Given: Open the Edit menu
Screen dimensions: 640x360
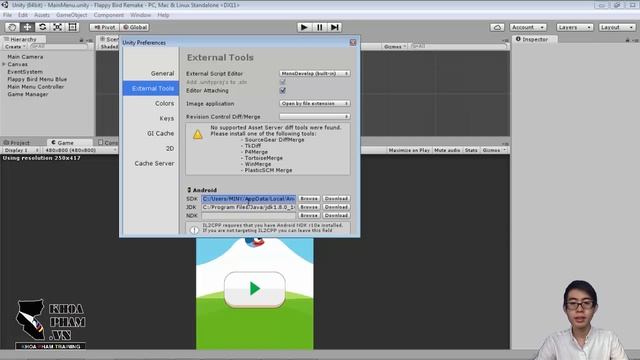Looking at the screenshot, I should 23,15.
